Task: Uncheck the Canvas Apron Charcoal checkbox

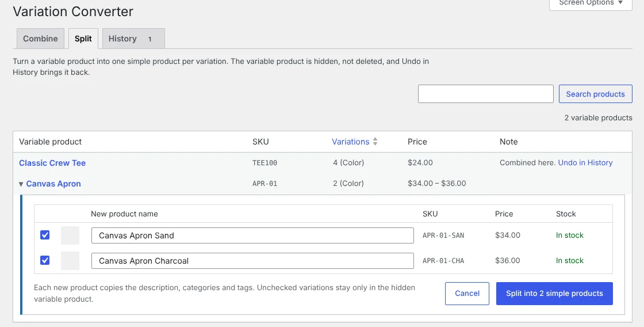Action: (x=45, y=260)
